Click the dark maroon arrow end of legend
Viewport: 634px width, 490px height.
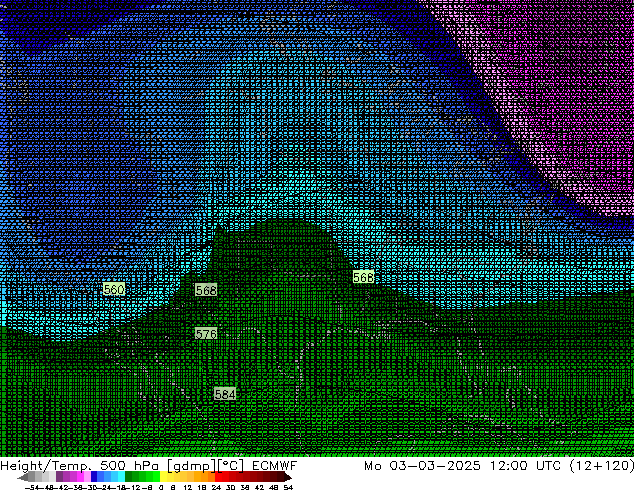287,478
